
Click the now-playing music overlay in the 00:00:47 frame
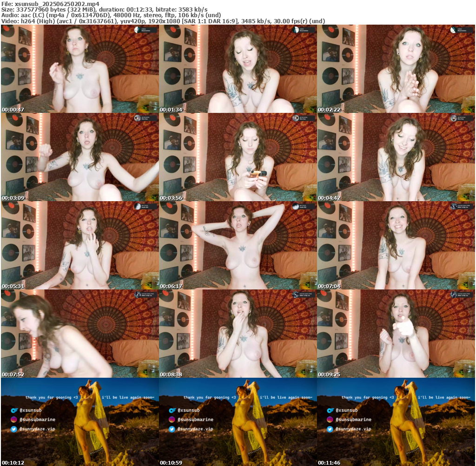145,30
